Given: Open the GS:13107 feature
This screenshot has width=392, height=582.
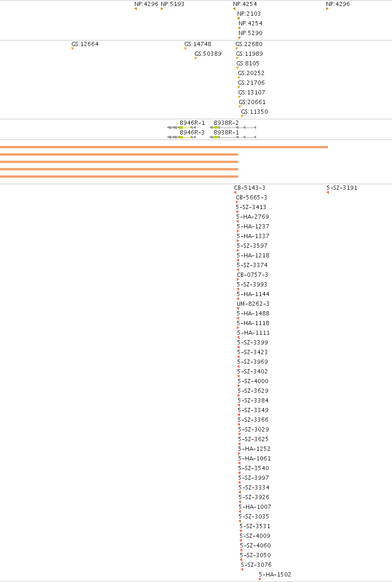Looking at the screenshot, I should coord(252,93).
